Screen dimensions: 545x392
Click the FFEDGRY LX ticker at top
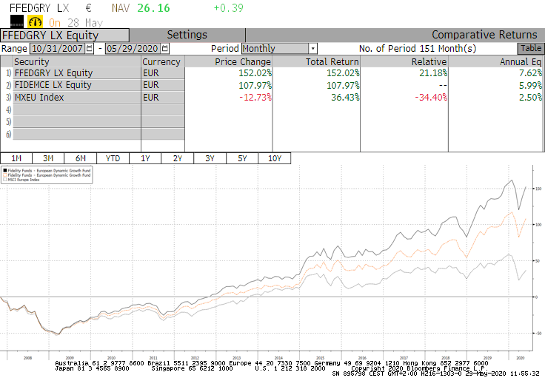39,7
